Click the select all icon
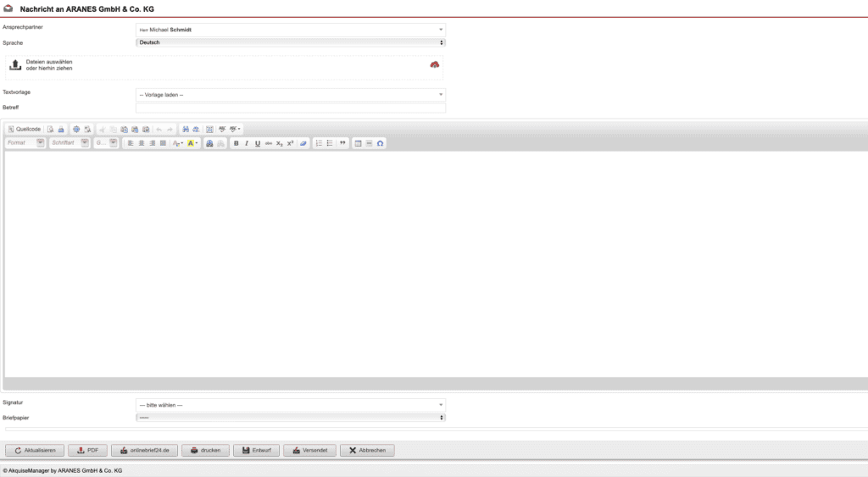 [x=210, y=129]
